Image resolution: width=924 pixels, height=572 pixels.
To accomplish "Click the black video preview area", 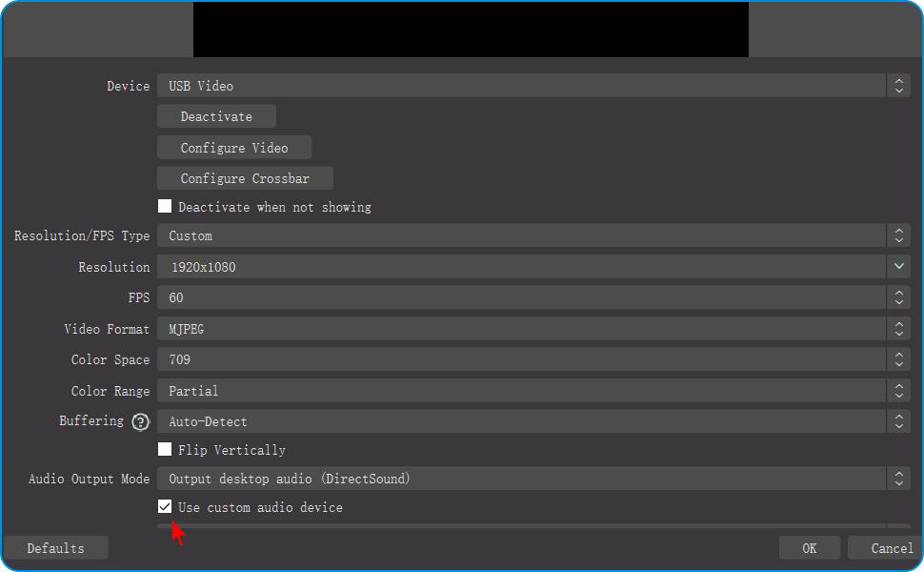I will 471,30.
